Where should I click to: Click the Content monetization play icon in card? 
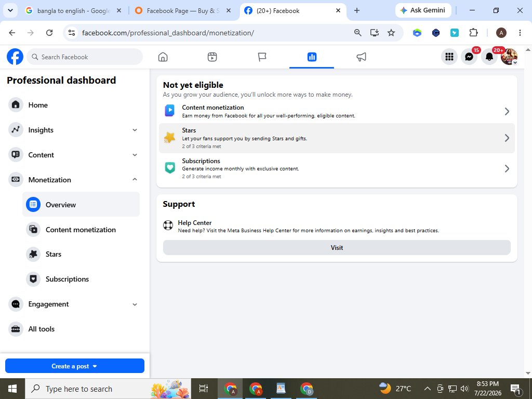(x=170, y=111)
